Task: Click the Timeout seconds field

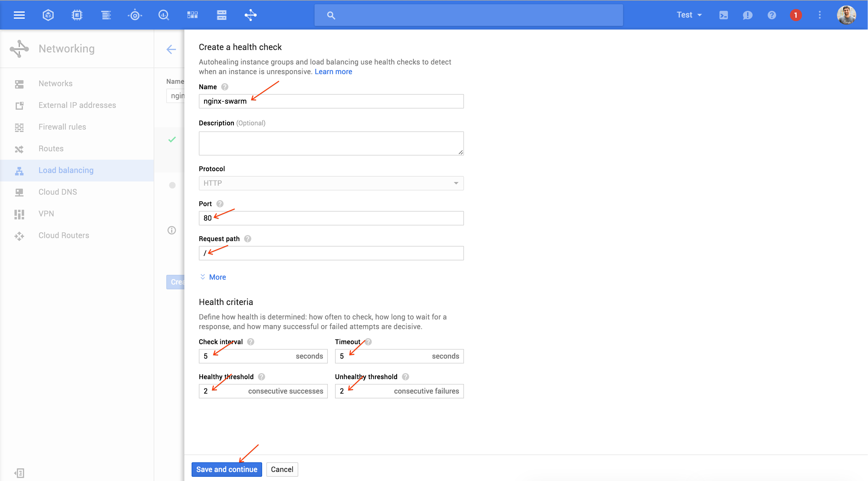Action: (x=399, y=356)
